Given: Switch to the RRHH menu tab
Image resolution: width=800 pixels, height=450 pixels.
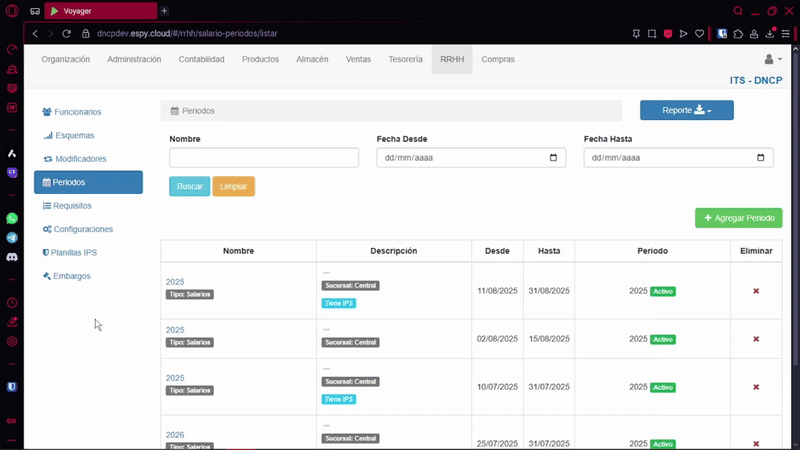Looking at the screenshot, I should 451,60.
